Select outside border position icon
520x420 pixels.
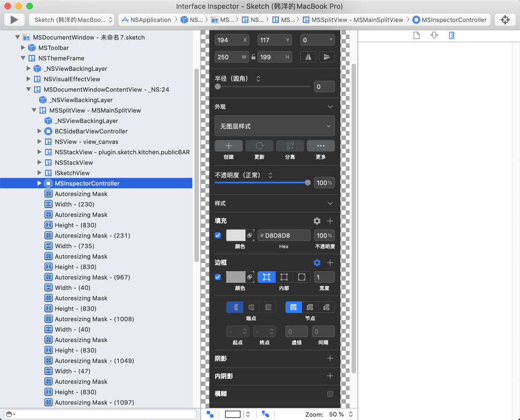(x=301, y=277)
